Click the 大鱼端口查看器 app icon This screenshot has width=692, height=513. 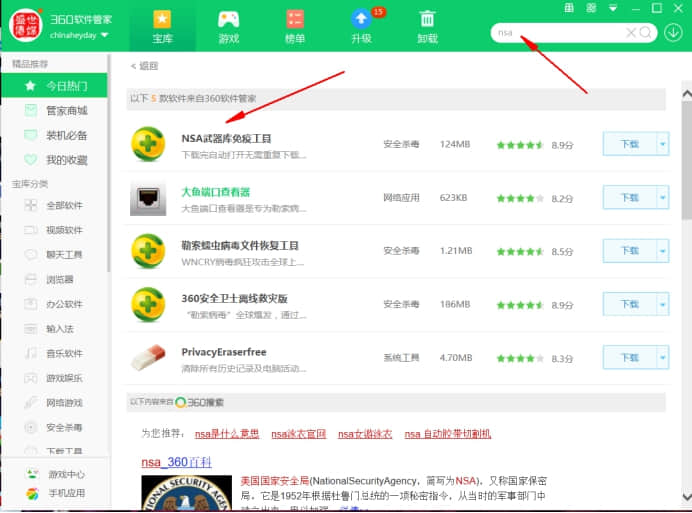148,198
